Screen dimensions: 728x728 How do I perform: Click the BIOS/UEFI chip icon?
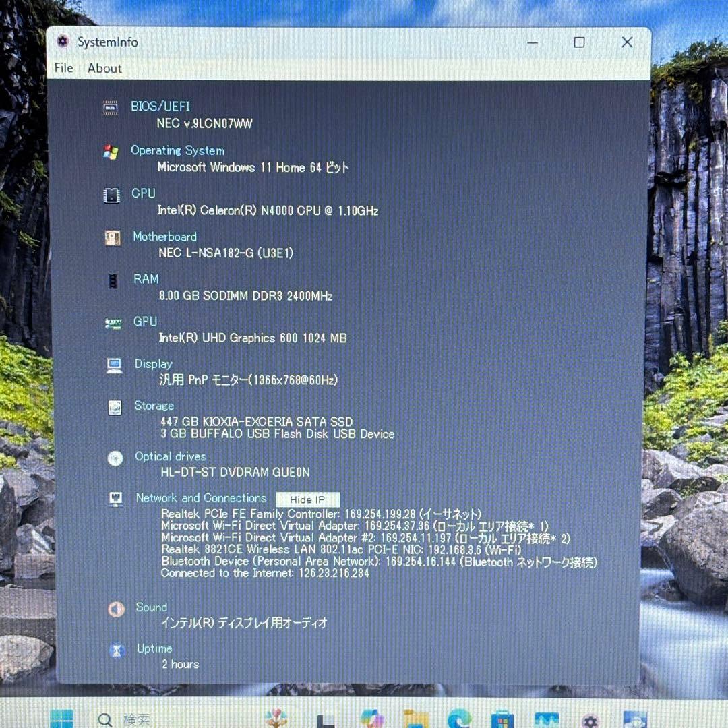pyautogui.click(x=110, y=107)
